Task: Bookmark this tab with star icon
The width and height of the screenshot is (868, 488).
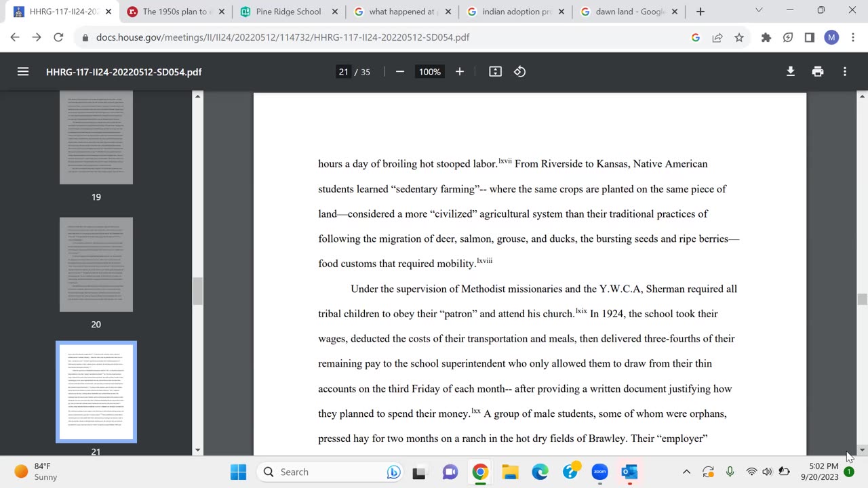Action: [x=739, y=38]
